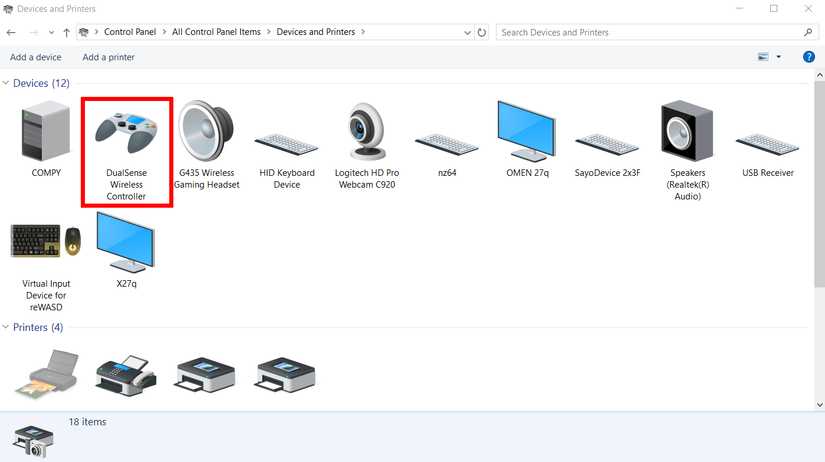Viewport: 825px width, 462px height.
Task: Select the Speakers (Realtek(R) Audio) device
Action: 687,135
